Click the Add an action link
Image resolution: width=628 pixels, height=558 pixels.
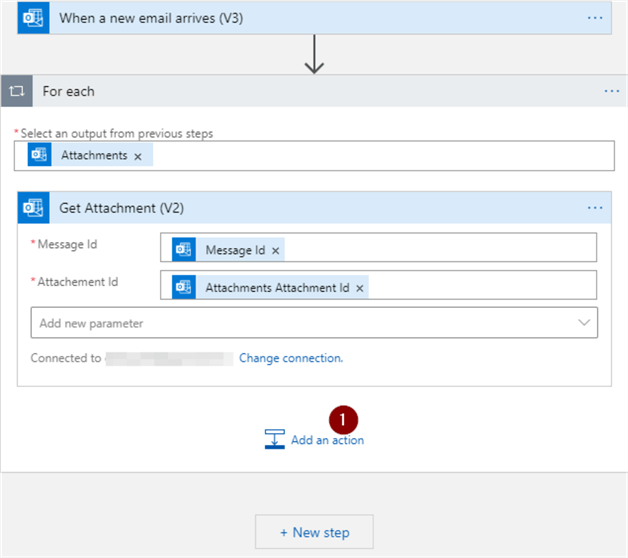pyautogui.click(x=327, y=440)
